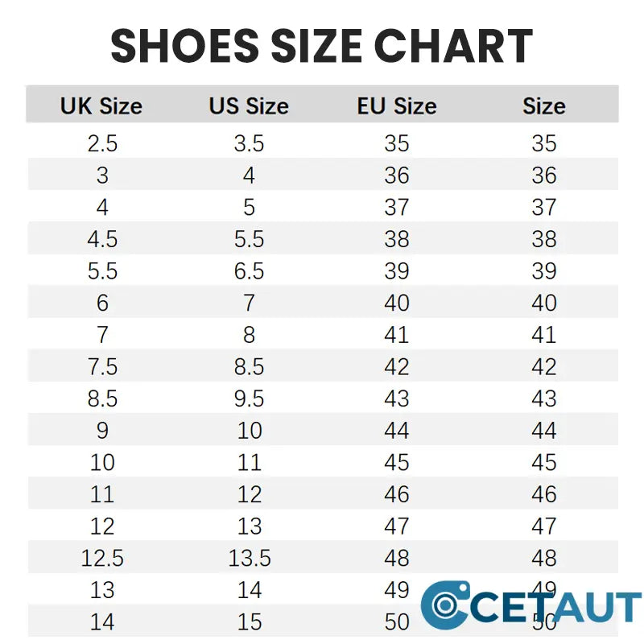Click the Shoes Size Chart title
This screenshot has width=644, height=644.
coord(322,46)
